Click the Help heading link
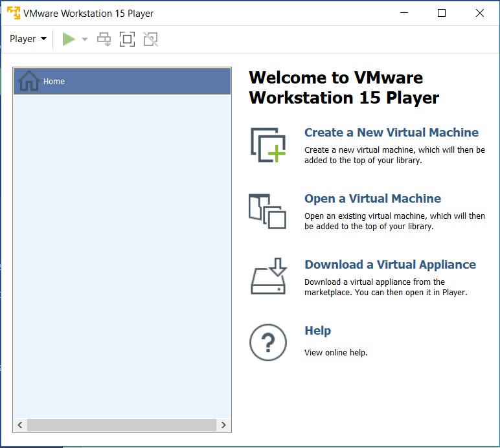500x448 pixels. [x=317, y=331]
